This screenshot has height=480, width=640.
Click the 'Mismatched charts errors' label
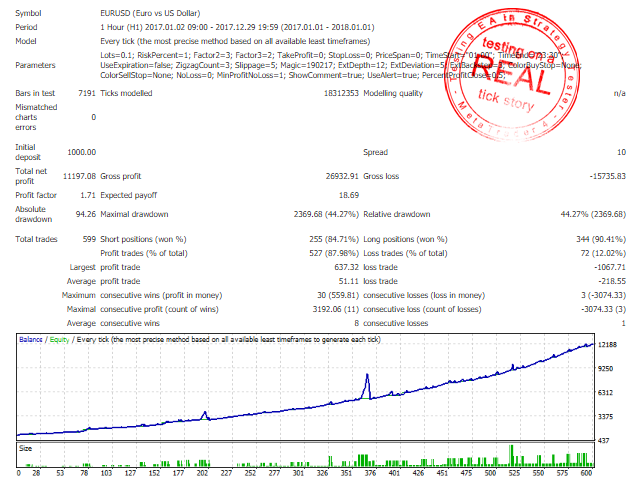pos(36,117)
